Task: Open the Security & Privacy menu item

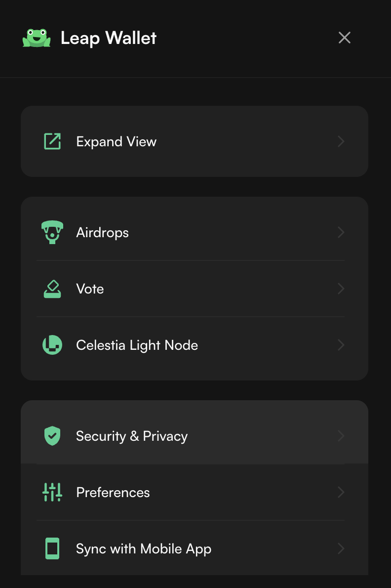Action: click(x=132, y=436)
